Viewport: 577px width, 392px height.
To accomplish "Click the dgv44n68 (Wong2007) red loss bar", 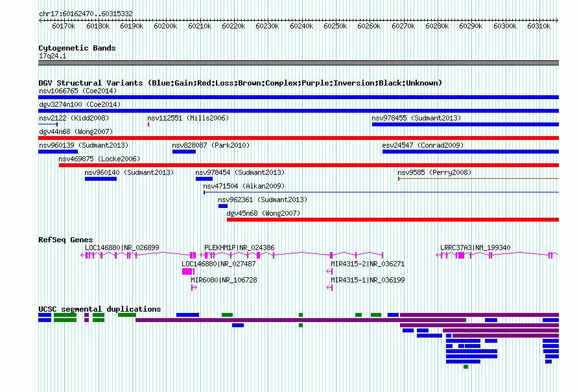I will (298, 138).
